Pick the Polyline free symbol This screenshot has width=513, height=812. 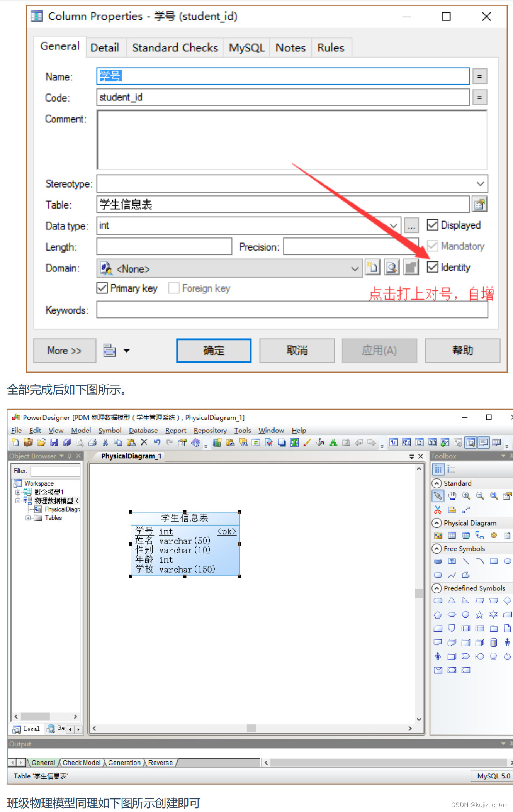point(452,575)
